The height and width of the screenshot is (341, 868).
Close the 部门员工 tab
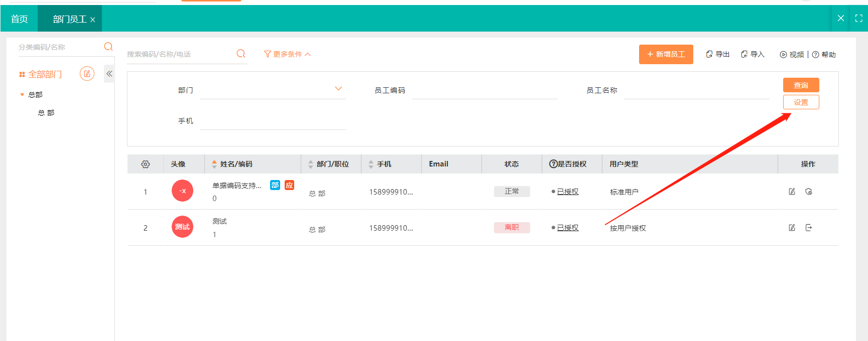[x=93, y=20]
